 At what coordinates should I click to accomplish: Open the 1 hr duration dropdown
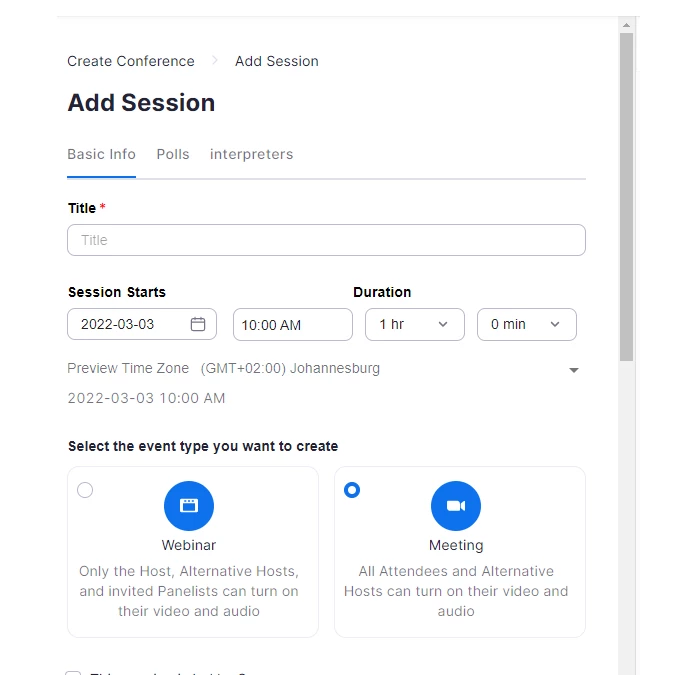pyautogui.click(x=415, y=324)
